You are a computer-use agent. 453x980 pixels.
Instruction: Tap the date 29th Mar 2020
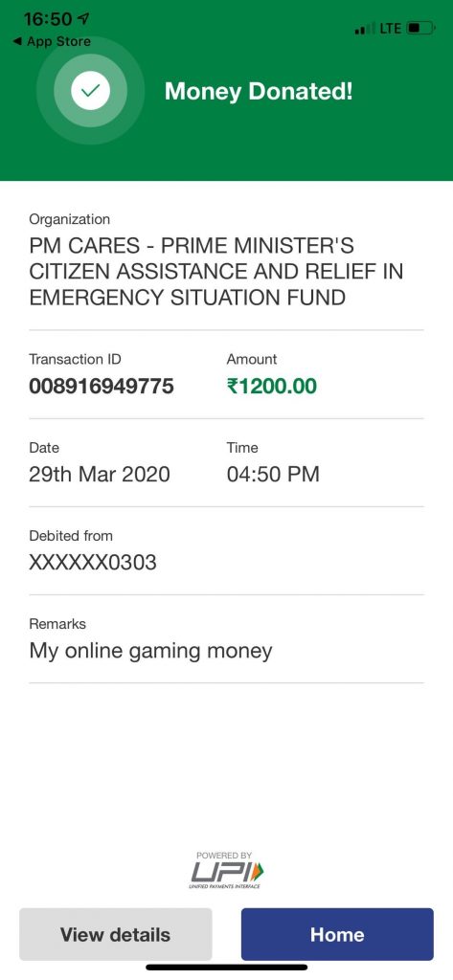click(x=100, y=475)
